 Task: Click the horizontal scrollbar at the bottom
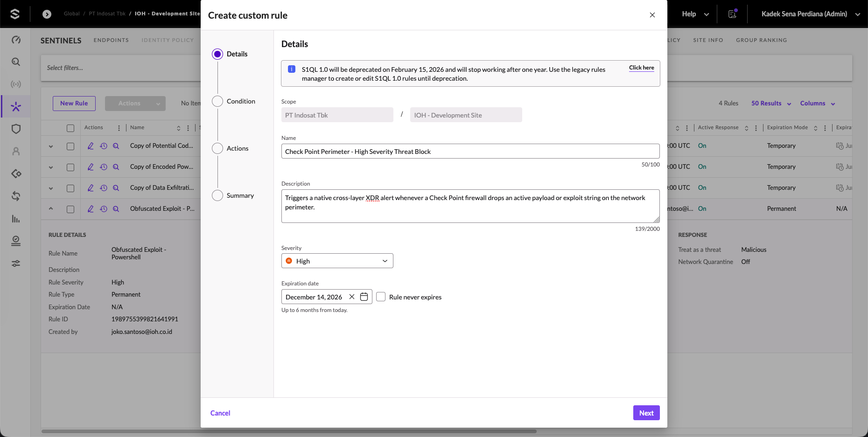point(289,431)
